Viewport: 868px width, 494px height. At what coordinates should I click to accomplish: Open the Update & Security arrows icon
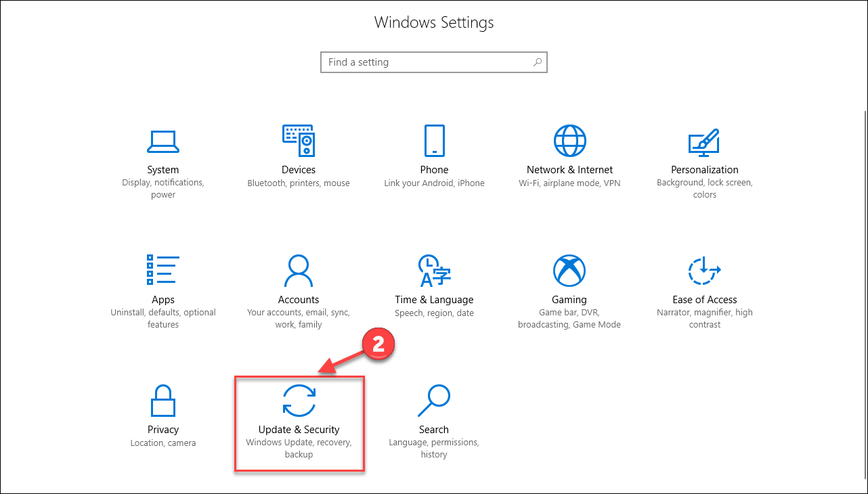click(x=299, y=400)
